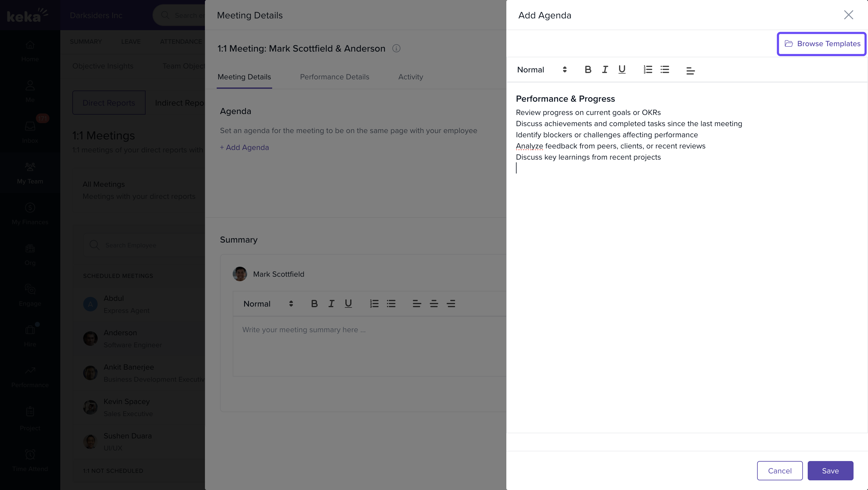The image size is (868, 490).
Task: Insert bulleted list in summary toolbar
Action: click(x=391, y=304)
